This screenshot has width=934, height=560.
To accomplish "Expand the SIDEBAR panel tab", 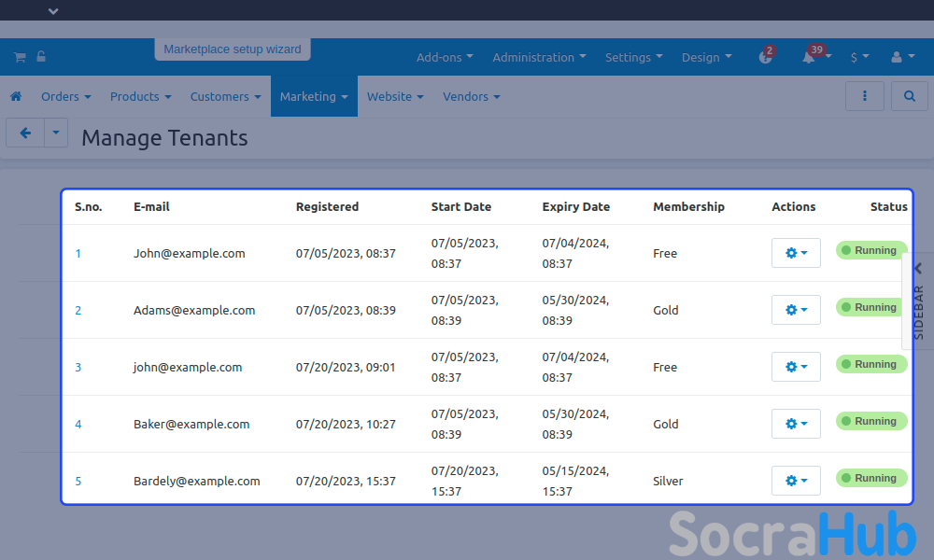I will (918, 301).
